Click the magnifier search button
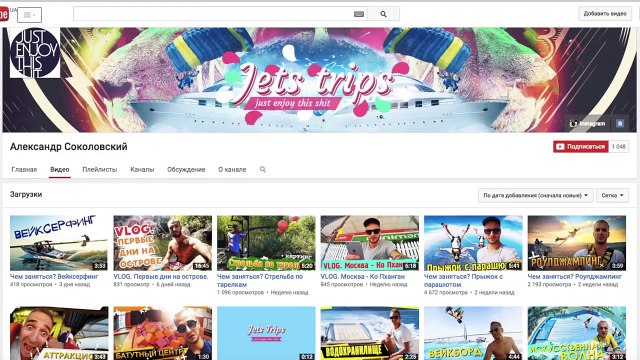Screen dimensions: 640x360 [x=383, y=14]
